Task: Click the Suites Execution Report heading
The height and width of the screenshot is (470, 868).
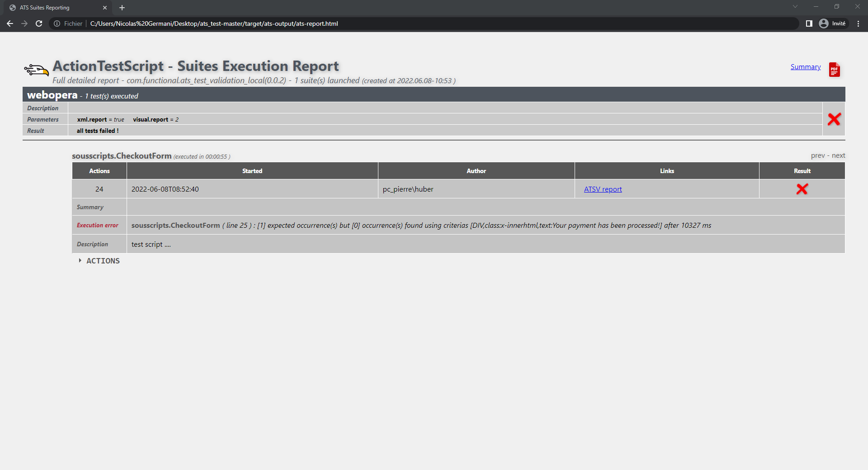Action: [196, 66]
